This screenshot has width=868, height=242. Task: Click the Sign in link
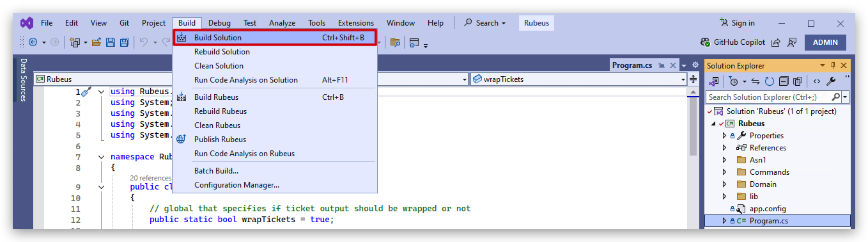pos(737,22)
